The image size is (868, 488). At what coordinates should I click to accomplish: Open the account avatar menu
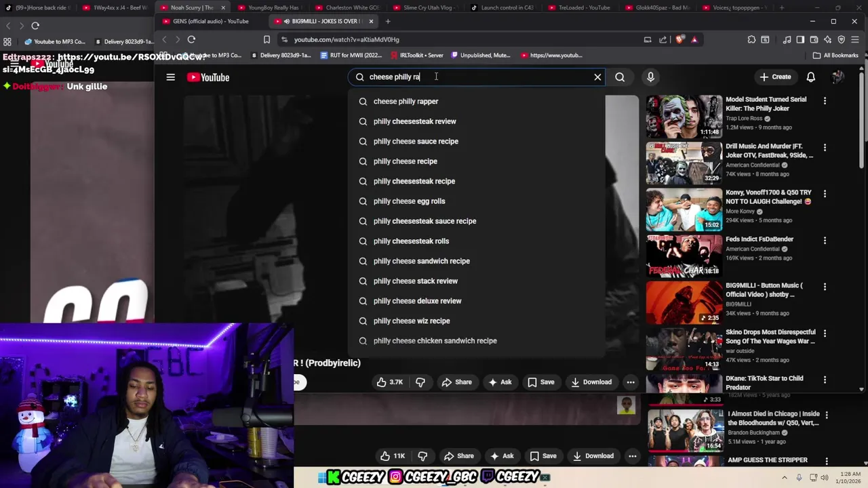click(838, 77)
